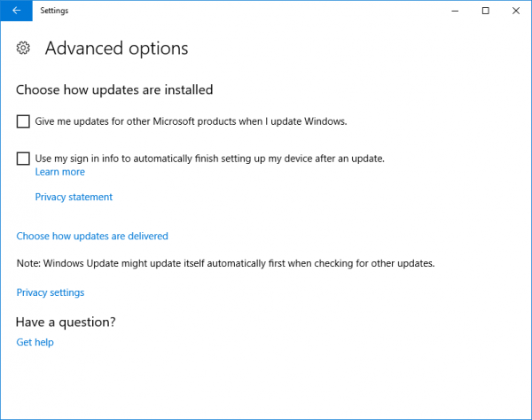Screen dimensions: 532x420
Task: Click the Have a question? heading
Action: tap(66, 322)
